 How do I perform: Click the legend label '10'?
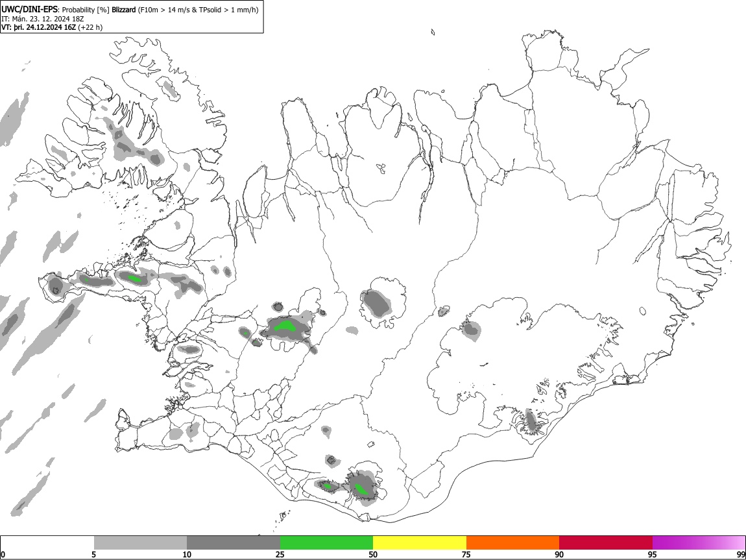tap(187, 554)
